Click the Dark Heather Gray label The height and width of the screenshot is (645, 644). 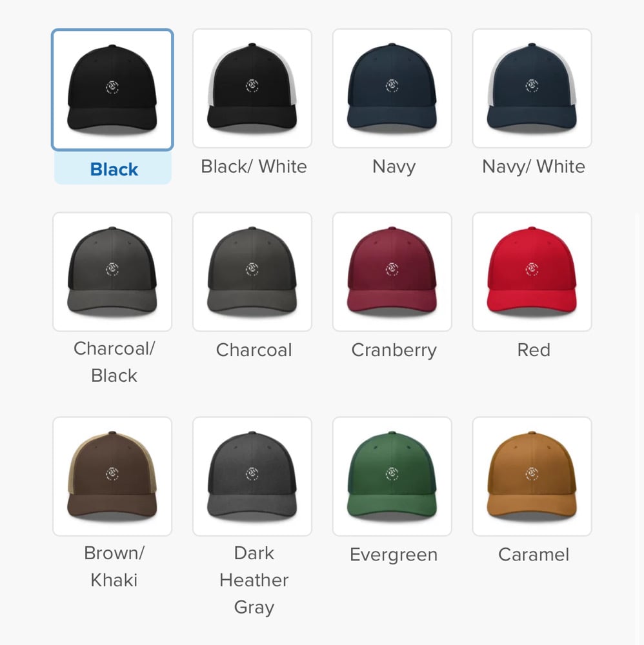[x=254, y=580]
